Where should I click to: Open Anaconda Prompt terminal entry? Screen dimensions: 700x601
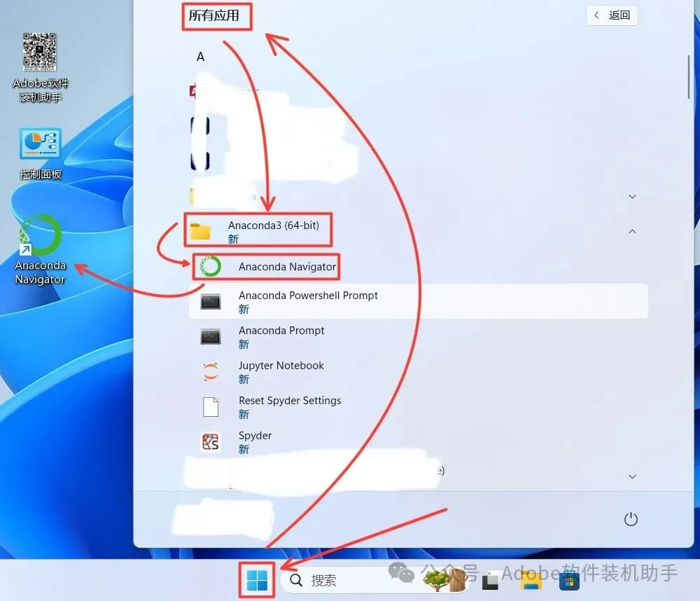click(419, 336)
